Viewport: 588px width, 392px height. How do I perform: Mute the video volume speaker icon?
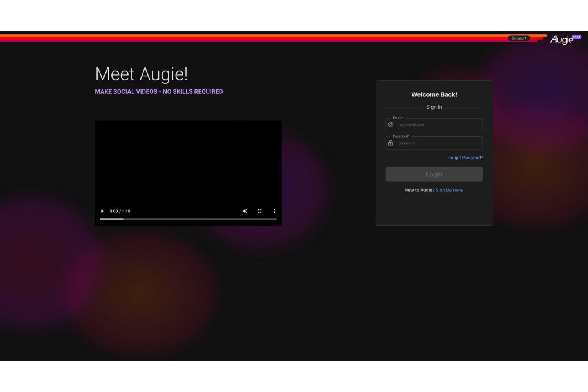pyautogui.click(x=245, y=211)
